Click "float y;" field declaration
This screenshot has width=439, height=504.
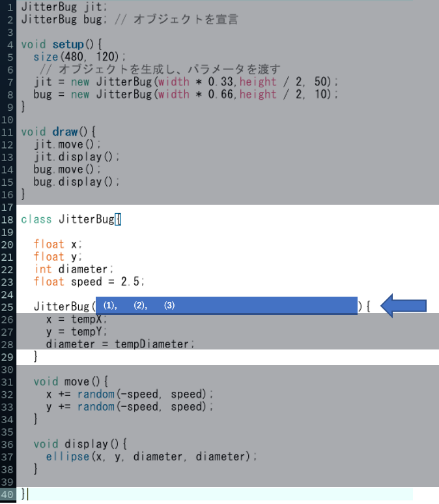(x=58, y=257)
